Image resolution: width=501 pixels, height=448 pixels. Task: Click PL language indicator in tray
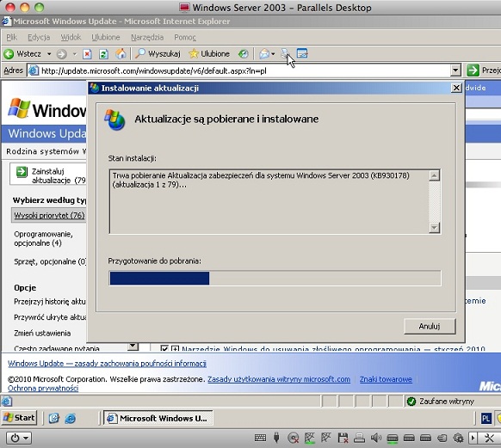click(486, 418)
